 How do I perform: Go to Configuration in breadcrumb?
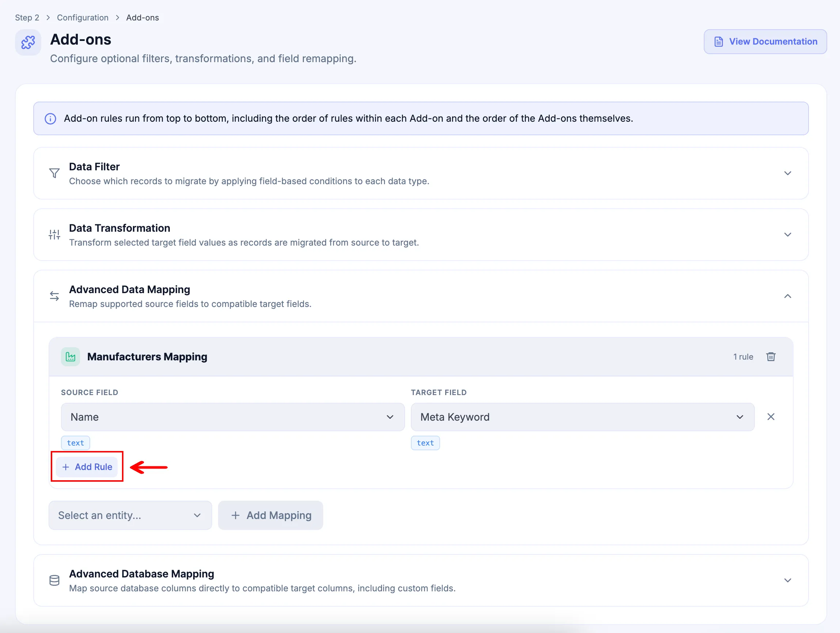83,18
